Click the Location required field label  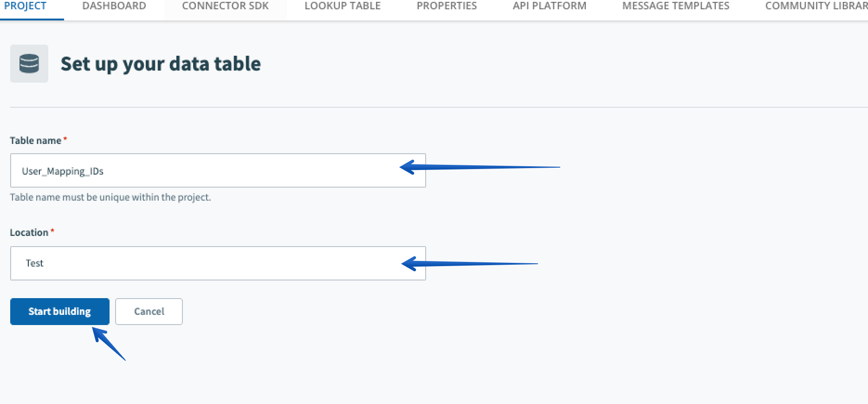[29, 232]
